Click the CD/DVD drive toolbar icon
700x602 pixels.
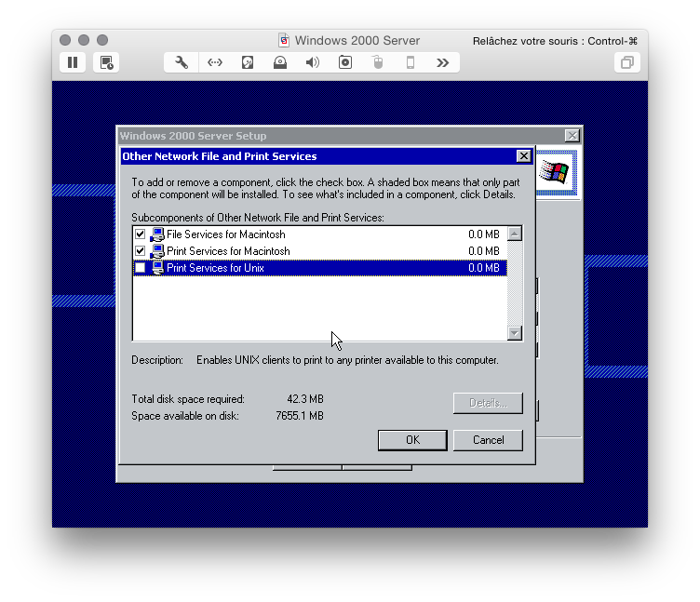coord(280,62)
